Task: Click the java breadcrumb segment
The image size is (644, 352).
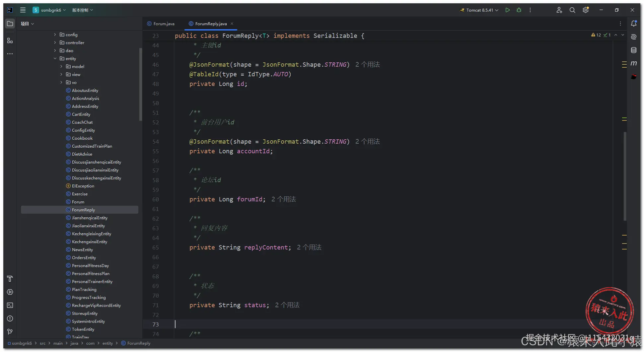Action: (74, 343)
